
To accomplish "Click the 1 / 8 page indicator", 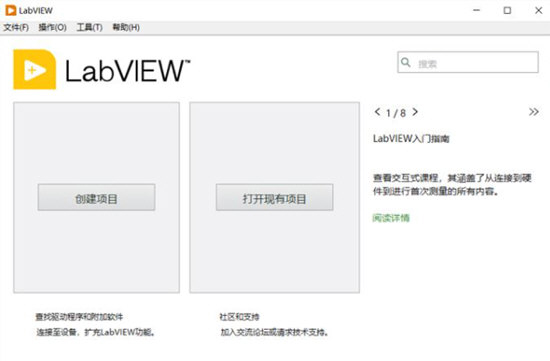I will pos(396,113).
